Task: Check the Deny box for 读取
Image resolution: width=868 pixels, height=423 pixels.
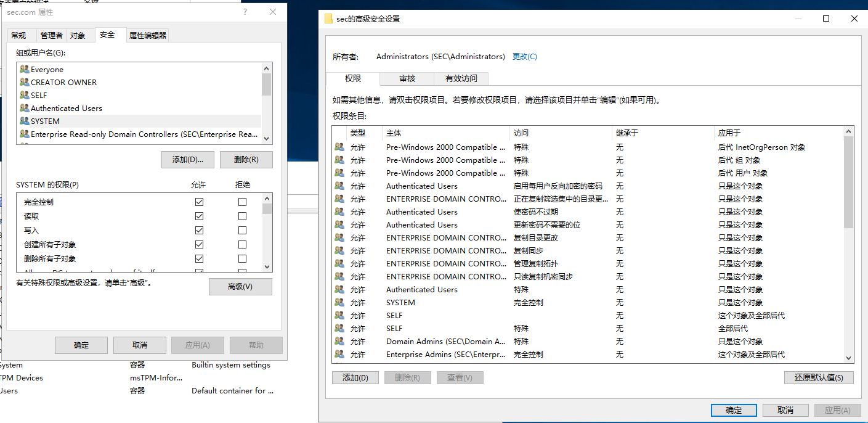Action: click(242, 216)
